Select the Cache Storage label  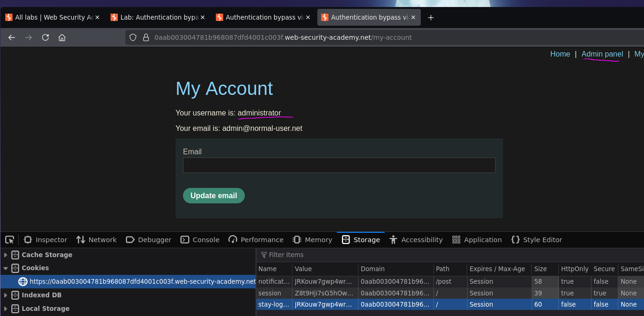[47, 255]
